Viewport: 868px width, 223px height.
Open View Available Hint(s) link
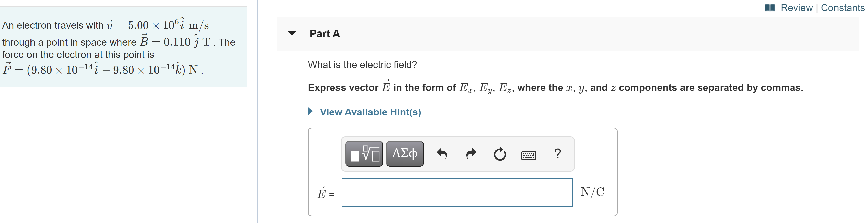pos(370,112)
